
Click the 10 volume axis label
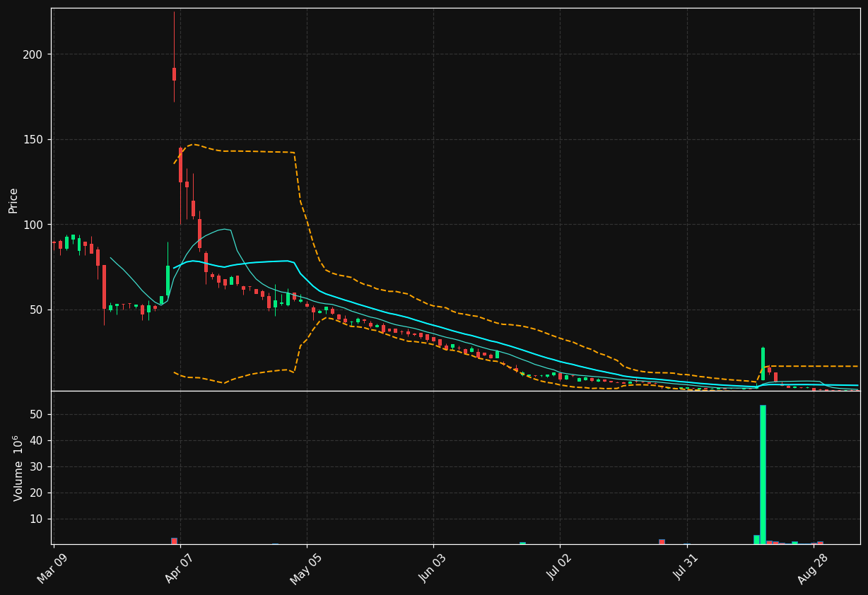point(37,519)
